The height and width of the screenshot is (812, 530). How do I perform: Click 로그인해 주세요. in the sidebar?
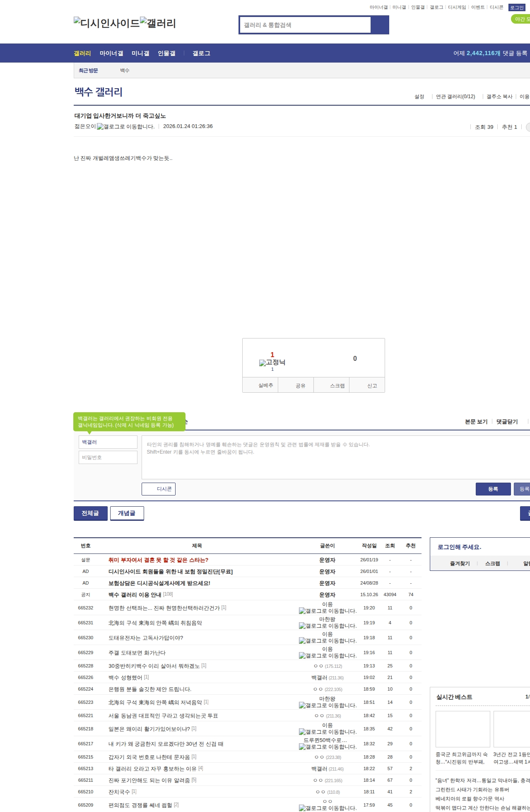click(x=460, y=547)
